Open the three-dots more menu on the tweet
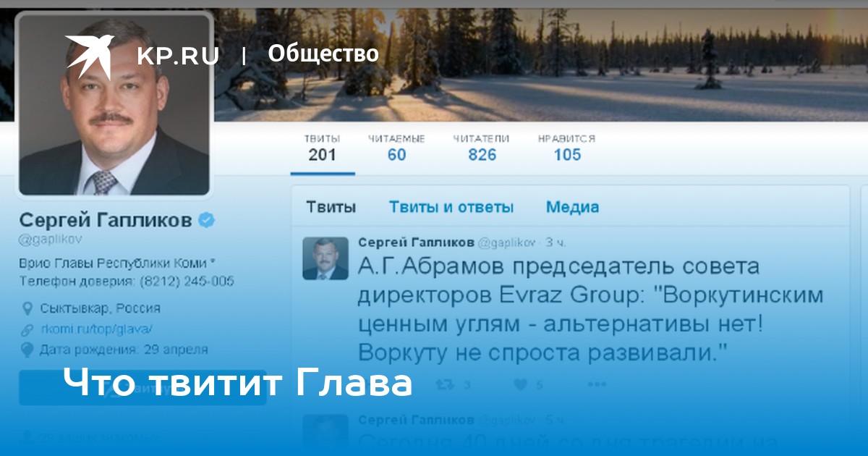 point(597,384)
